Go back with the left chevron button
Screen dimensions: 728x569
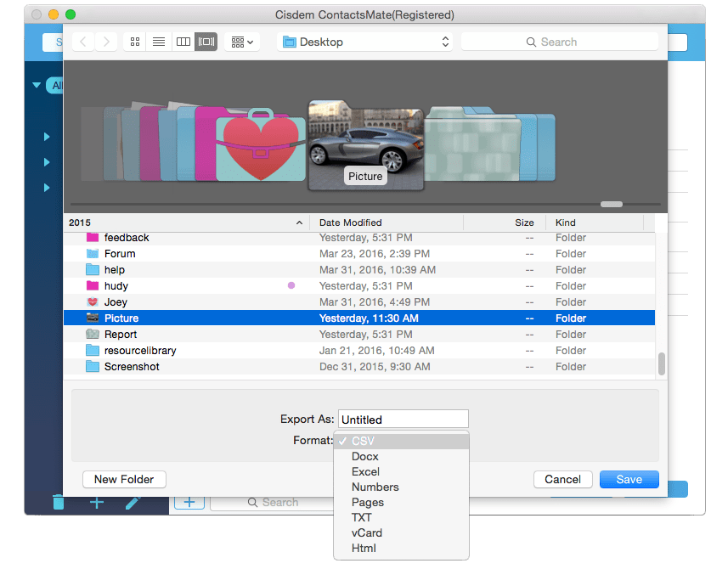(x=83, y=42)
